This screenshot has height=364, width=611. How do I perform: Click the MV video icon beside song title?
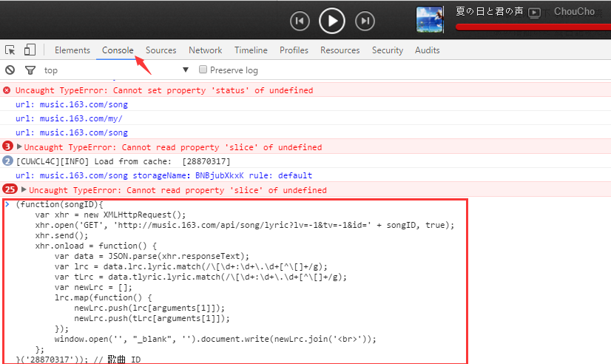click(x=535, y=13)
